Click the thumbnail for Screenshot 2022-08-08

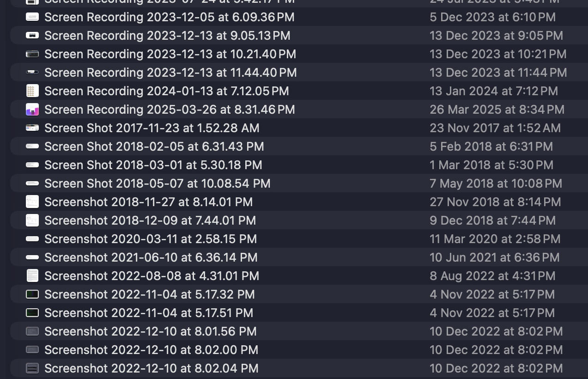tap(32, 275)
